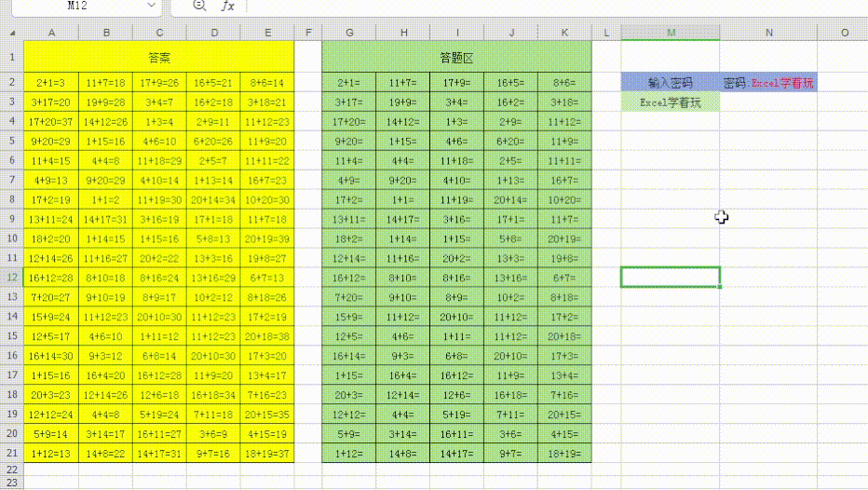Click the merged 答题区 title cell

pos(456,57)
